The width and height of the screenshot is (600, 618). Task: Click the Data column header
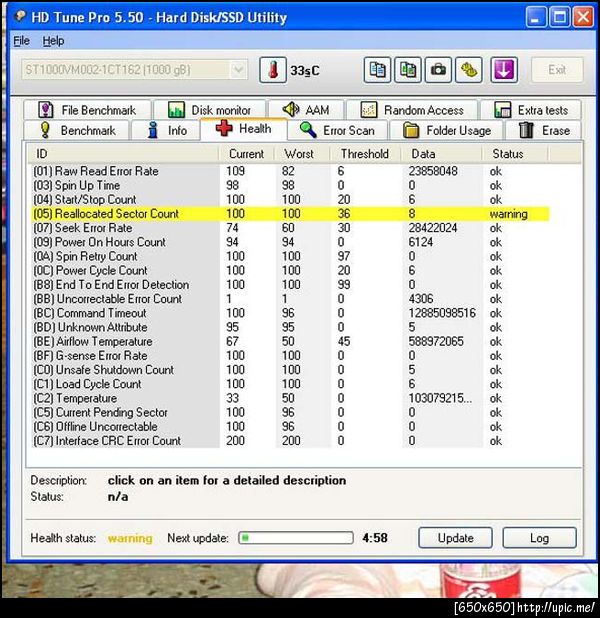click(441, 154)
